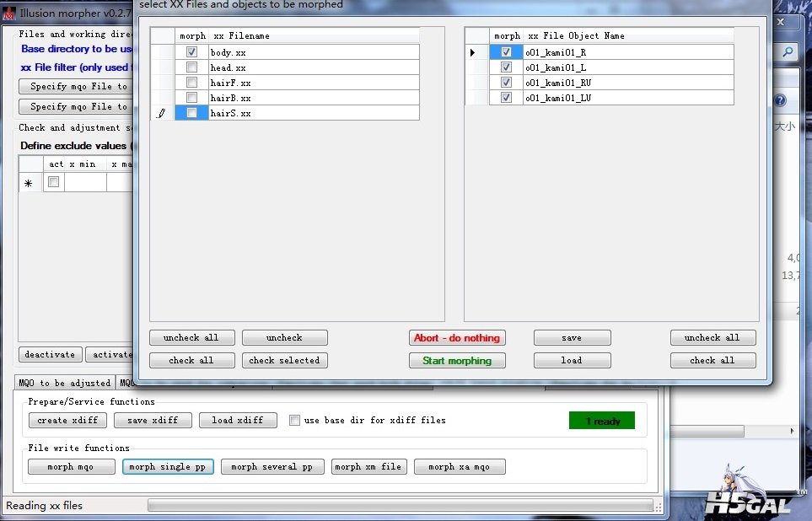Switch to the MQO to be adjusted tab
Viewport: 812px width, 521px height.
click(x=63, y=383)
